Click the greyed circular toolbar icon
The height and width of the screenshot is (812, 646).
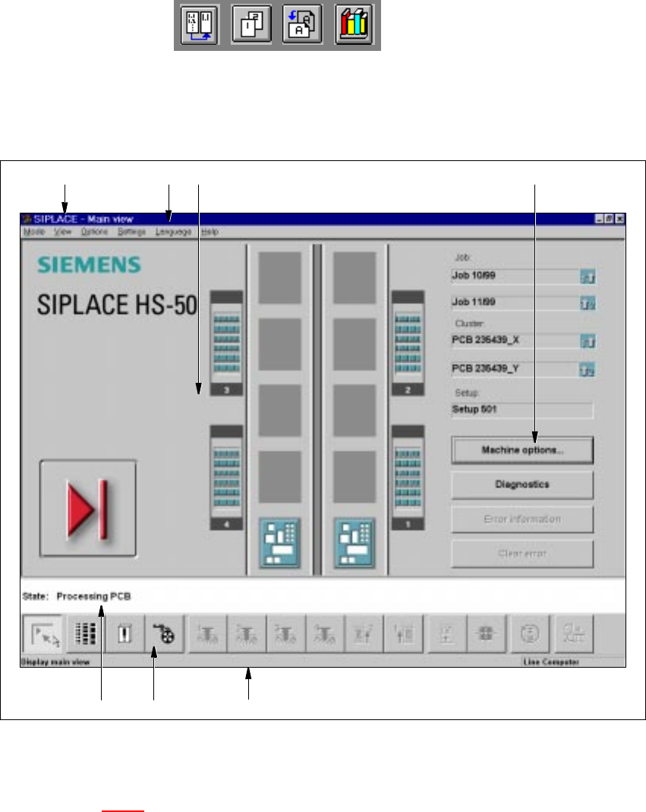[530, 633]
